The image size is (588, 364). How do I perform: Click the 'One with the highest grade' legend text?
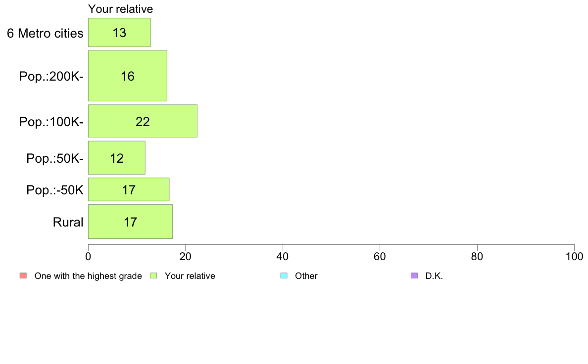coord(88,276)
